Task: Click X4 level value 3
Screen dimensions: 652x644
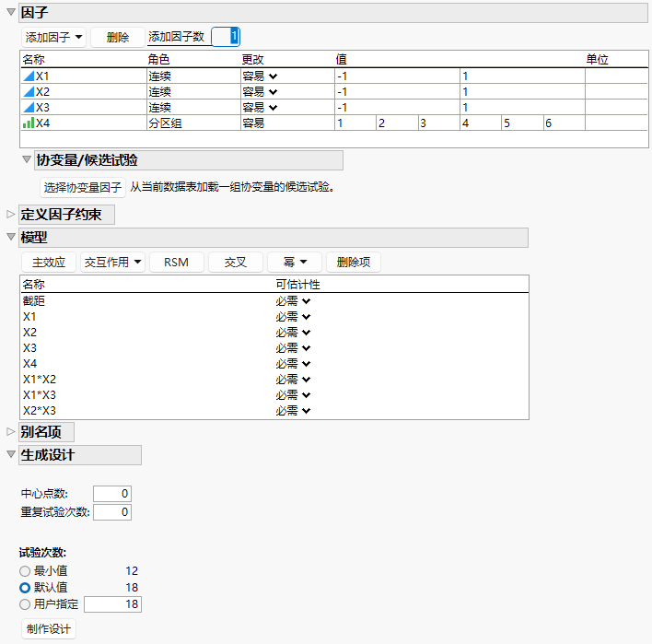Action: (438, 123)
